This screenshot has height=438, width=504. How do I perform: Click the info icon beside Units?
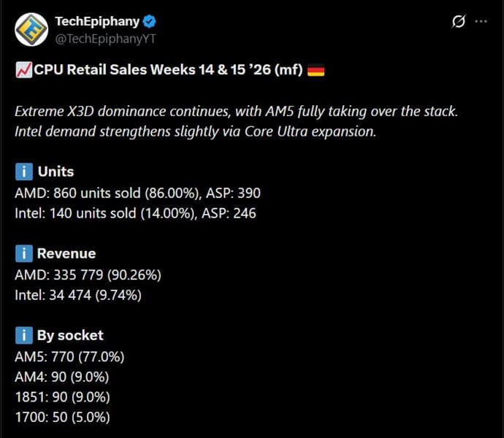click(x=23, y=172)
